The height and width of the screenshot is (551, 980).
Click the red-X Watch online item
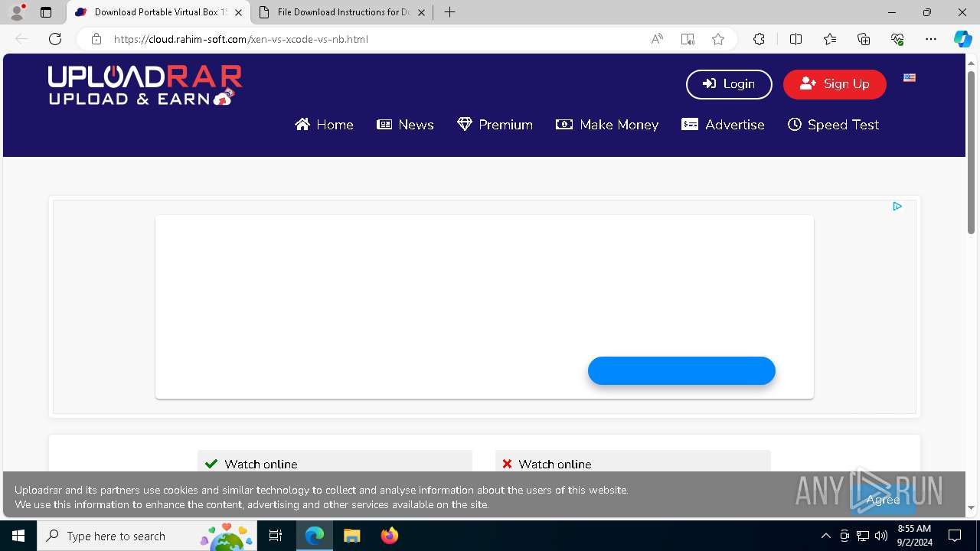click(632, 464)
